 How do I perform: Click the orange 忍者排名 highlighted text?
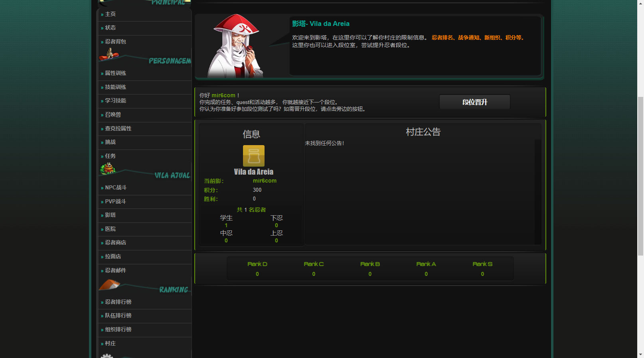pyautogui.click(x=442, y=37)
